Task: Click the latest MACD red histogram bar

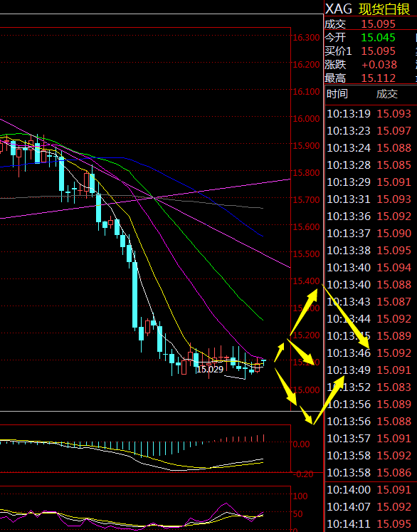Action: pyautogui.click(x=264, y=438)
